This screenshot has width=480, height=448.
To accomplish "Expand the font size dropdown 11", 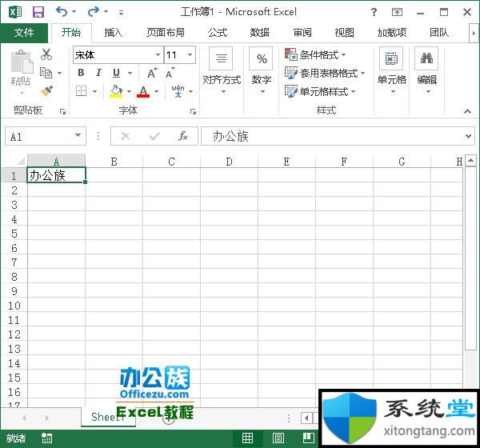I will (190, 55).
